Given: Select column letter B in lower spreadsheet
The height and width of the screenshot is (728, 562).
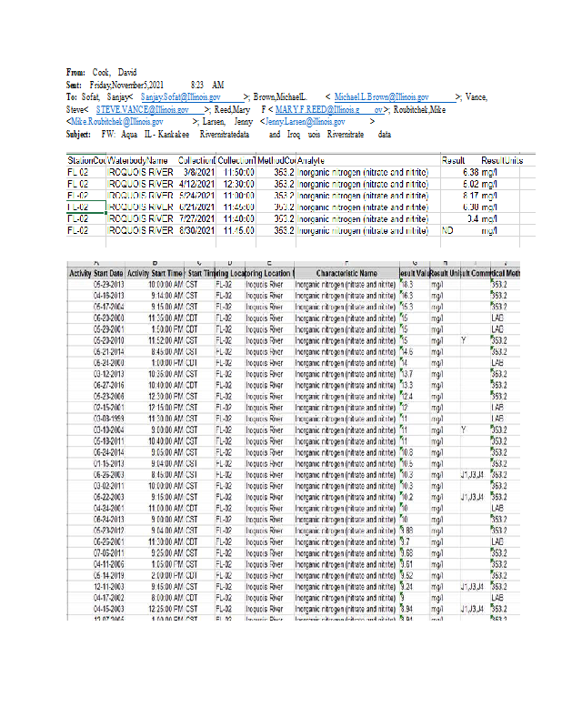Looking at the screenshot, I should [155, 262].
